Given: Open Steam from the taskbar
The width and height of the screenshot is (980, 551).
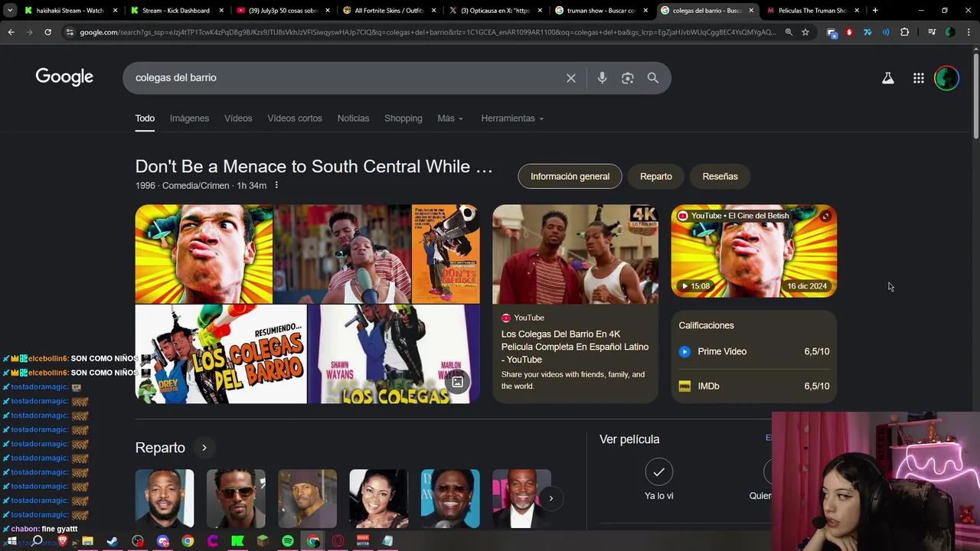Looking at the screenshot, I should [113, 541].
